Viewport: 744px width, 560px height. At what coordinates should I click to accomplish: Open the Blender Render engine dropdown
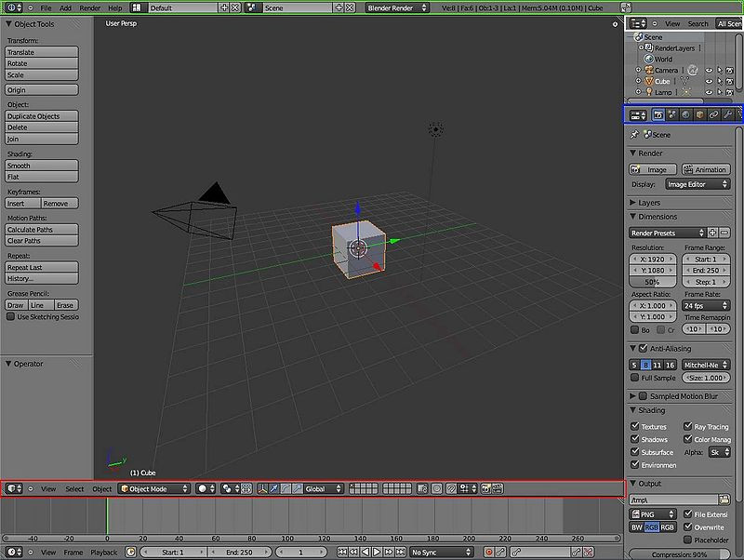coord(397,7)
